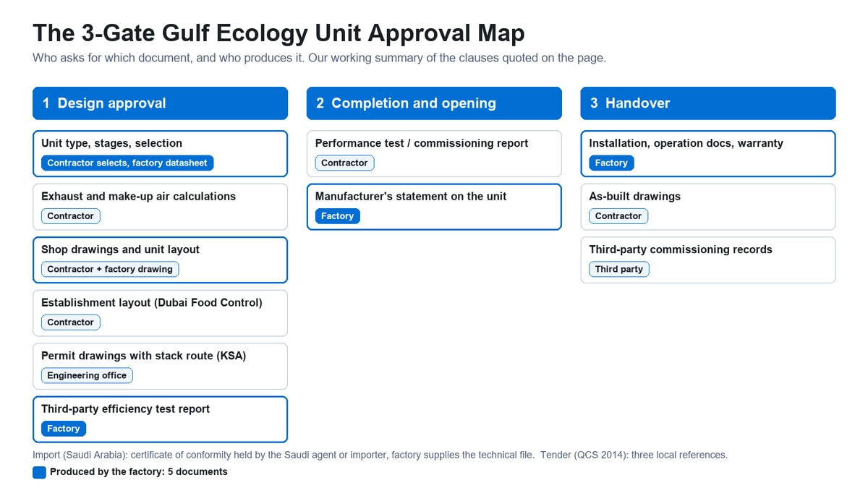
Task: Open "Performance test / commissioning report" card
Action: click(434, 153)
